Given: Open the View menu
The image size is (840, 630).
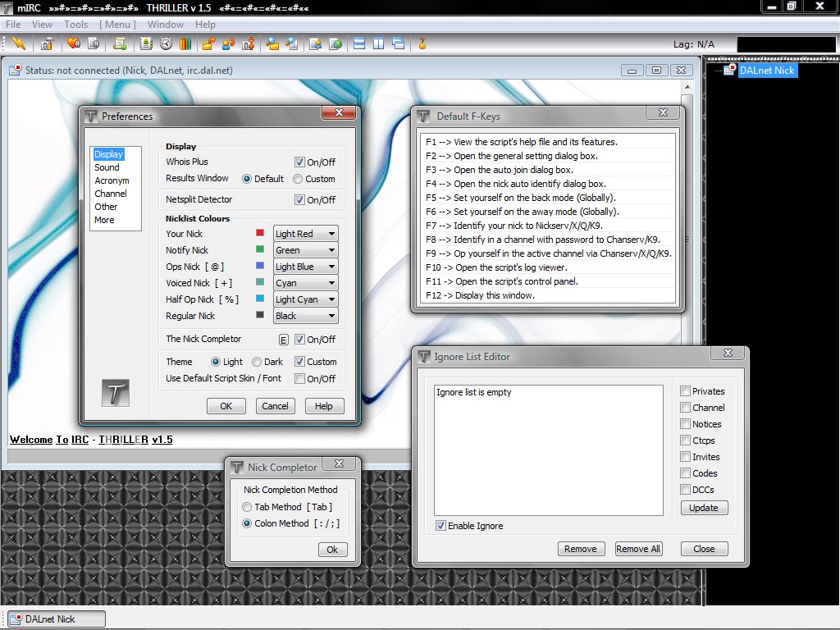Looking at the screenshot, I should pos(42,24).
